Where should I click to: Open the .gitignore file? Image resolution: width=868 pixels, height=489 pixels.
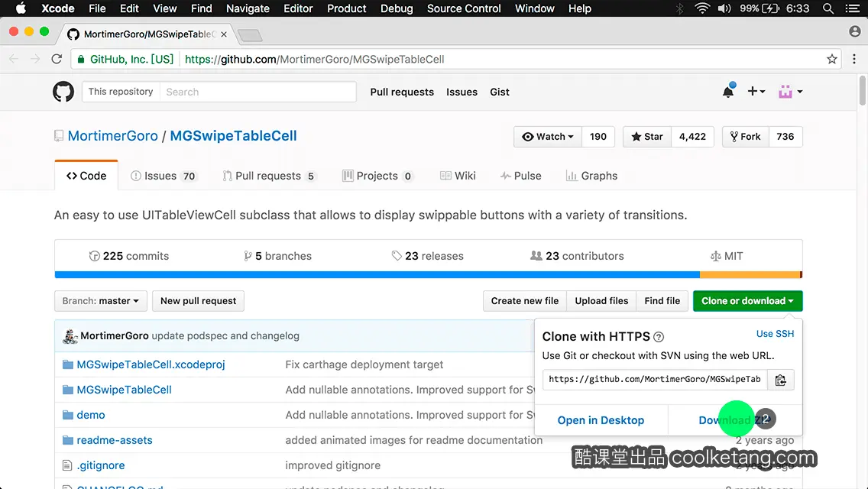point(101,465)
